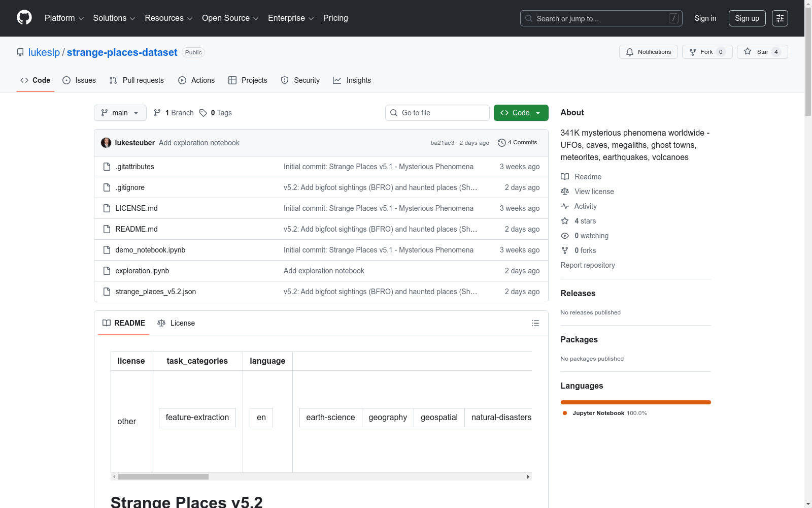Image resolution: width=812 pixels, height=508 pixels.
Task: Click the file icon for LICENSE.md
Action: (x=107, y=208)
